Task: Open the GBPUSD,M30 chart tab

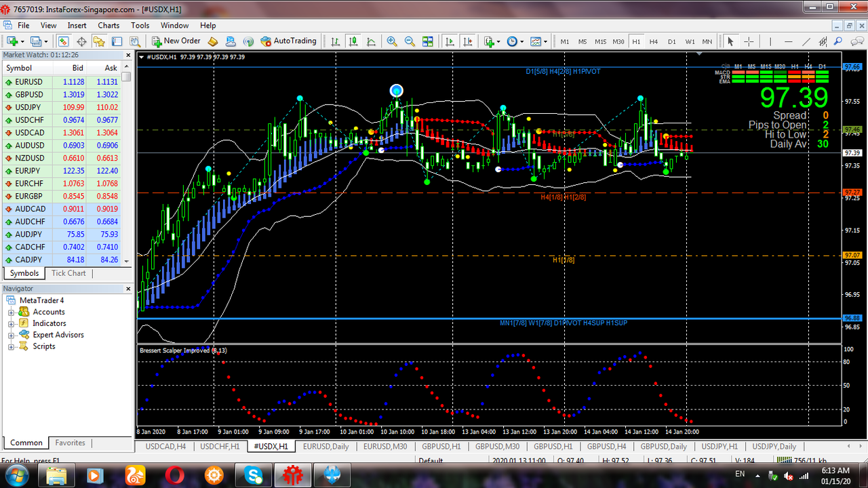Action: [x=497, y=447]
